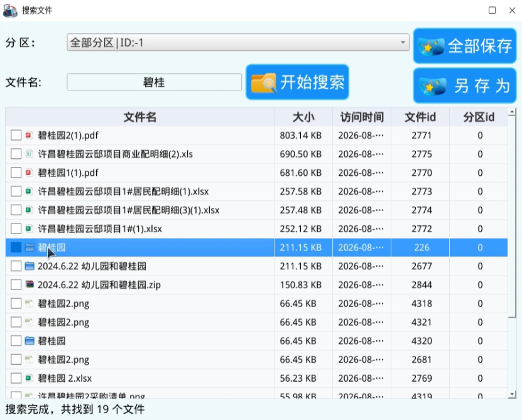The width and height of the screenshot is (522, 420).
Task: Click file id cell 226
Action: (x=421, y=247)
